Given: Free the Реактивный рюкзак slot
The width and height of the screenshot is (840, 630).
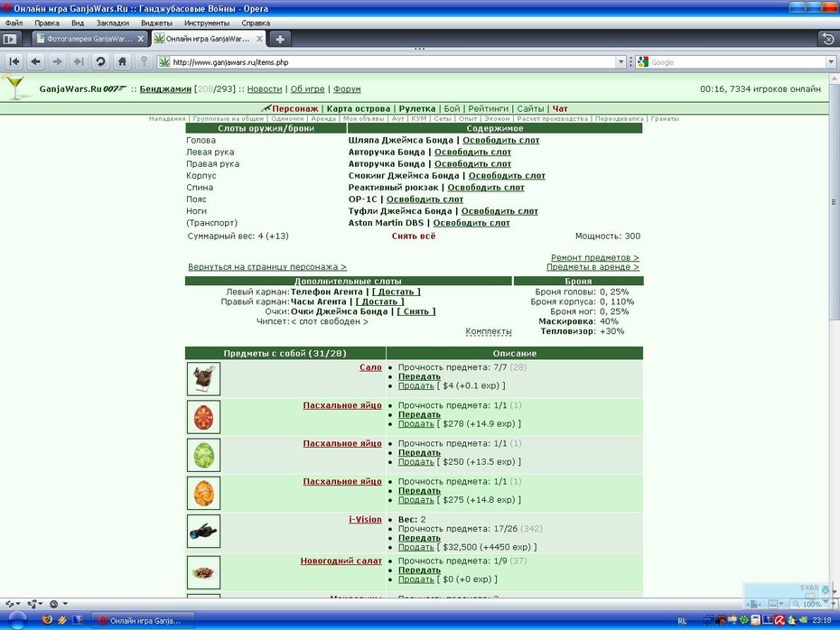Looking at the screenshot, I should click(486, 188).
